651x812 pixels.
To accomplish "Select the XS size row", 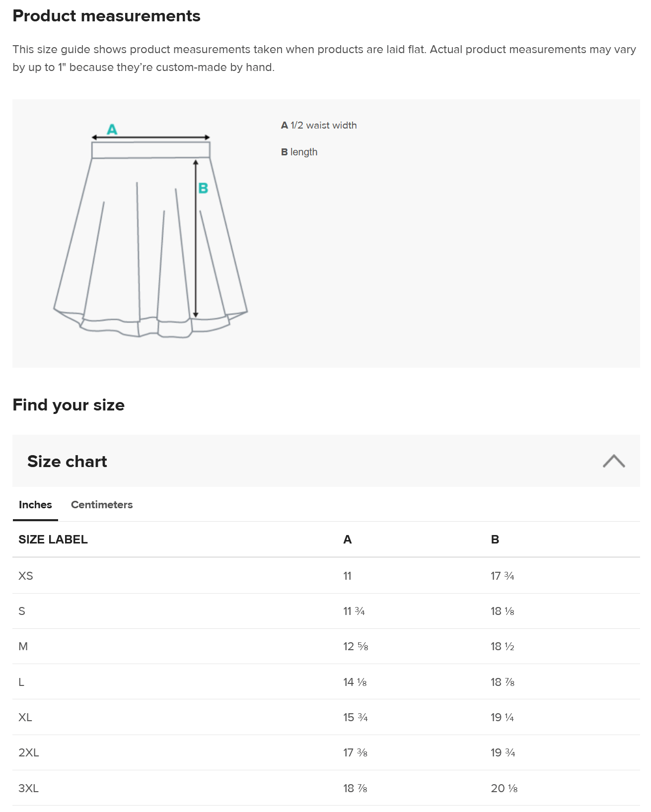I will point(326,576).
